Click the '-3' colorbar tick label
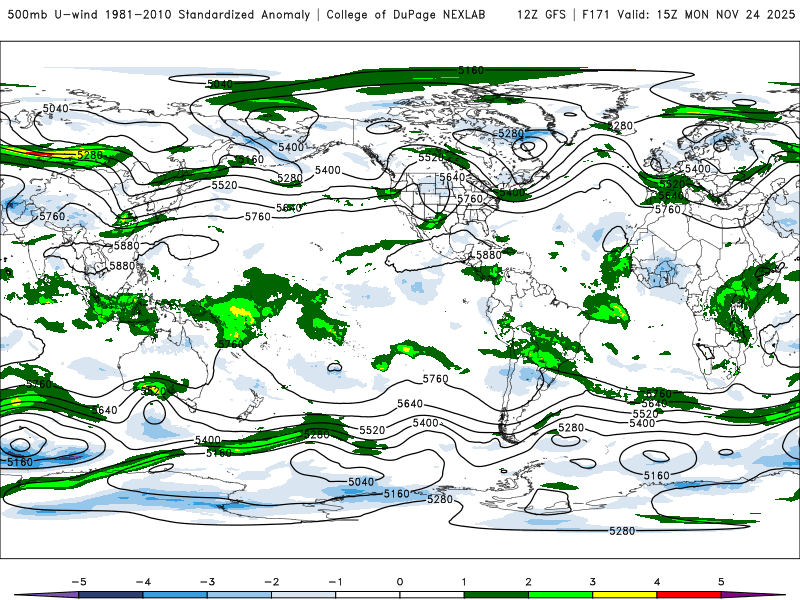This screenshot has height=600, width=800. 207,582
